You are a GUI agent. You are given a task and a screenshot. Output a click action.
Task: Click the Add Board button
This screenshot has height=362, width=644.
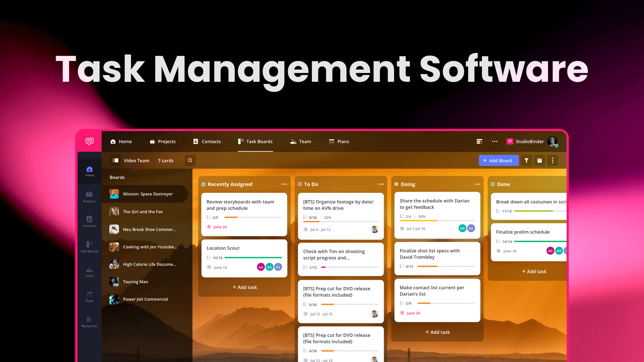pyautogui.click(x=499, y=160)
